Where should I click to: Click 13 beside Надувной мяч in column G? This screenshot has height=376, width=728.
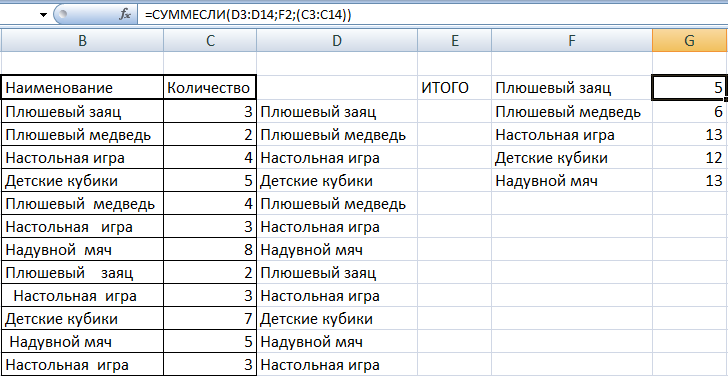point(690,181)
